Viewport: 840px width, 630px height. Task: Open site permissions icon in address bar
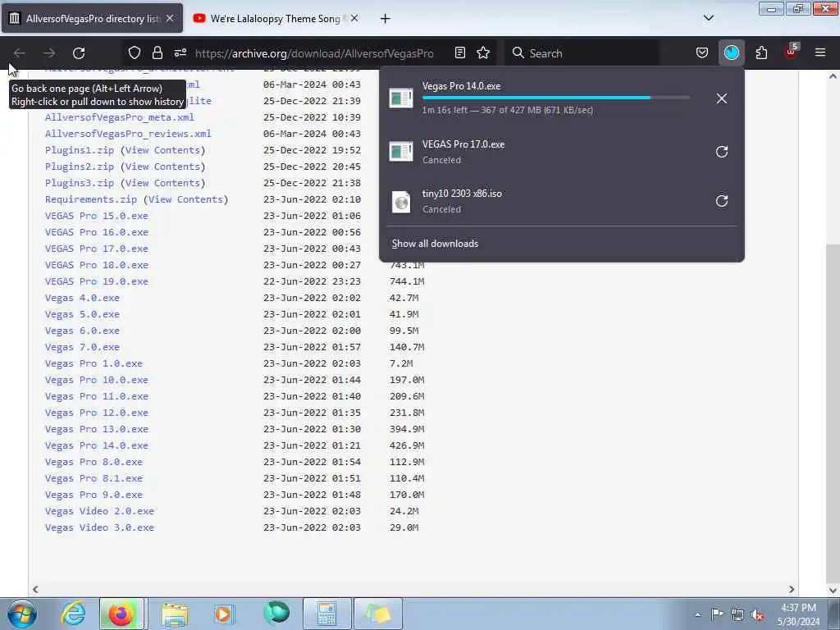click(180, 52)
